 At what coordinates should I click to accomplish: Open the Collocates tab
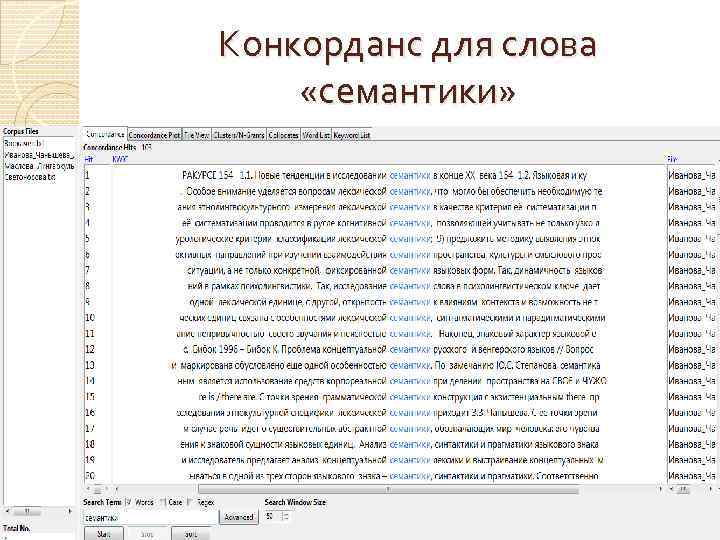(x=283, y=135)
